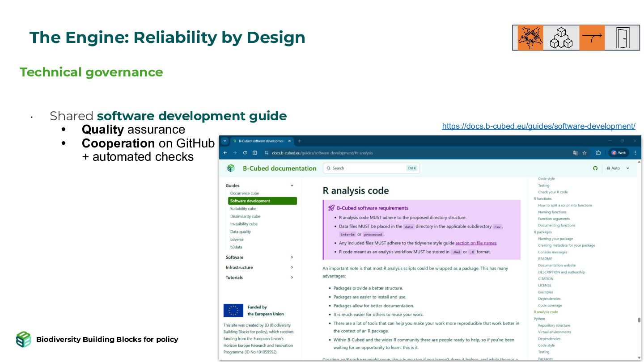Viewport: 644px width, 362px height.
Task: Jump to Creating metadata for your package
Action: 567,245
